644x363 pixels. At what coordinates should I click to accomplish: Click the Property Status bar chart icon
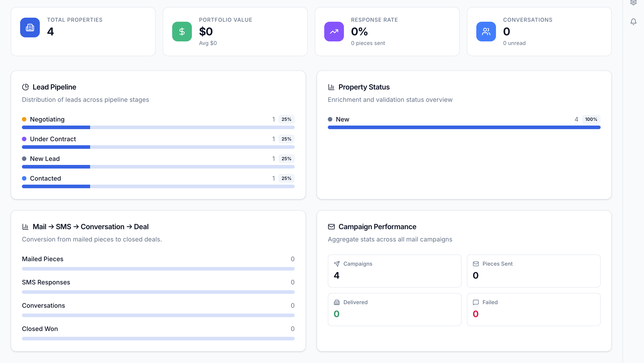[x=331, y=87]
